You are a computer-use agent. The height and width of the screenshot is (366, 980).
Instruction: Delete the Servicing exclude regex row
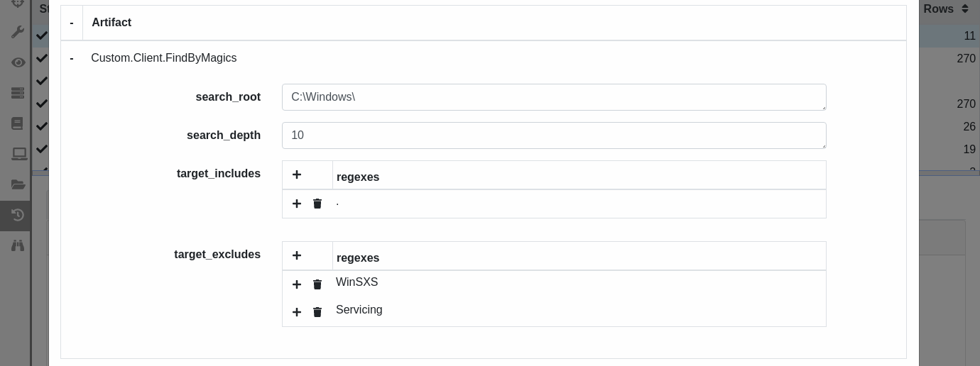(x=317, y=312)
